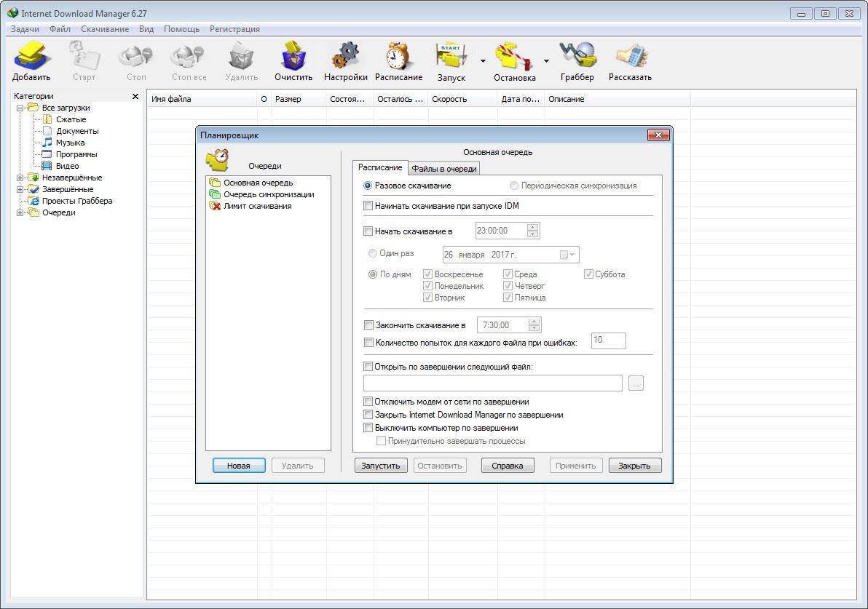This screenshot has height=609, width=868.
Task: Sort by Имя файла column header
Action: click(202, 99)
